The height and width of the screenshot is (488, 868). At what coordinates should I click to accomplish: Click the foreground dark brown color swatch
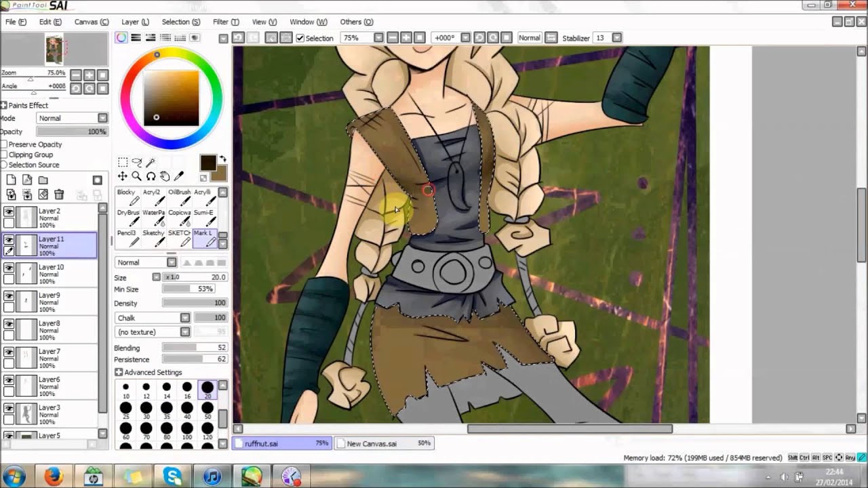[x=208, y=163]
